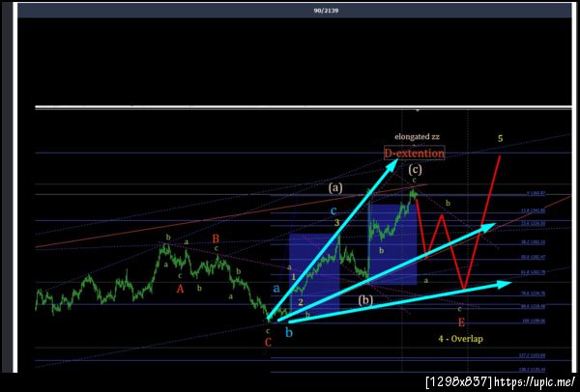The image size is (580, 392).
Task: Click the white "(c)" wave label
Action: tap(415, 170)
